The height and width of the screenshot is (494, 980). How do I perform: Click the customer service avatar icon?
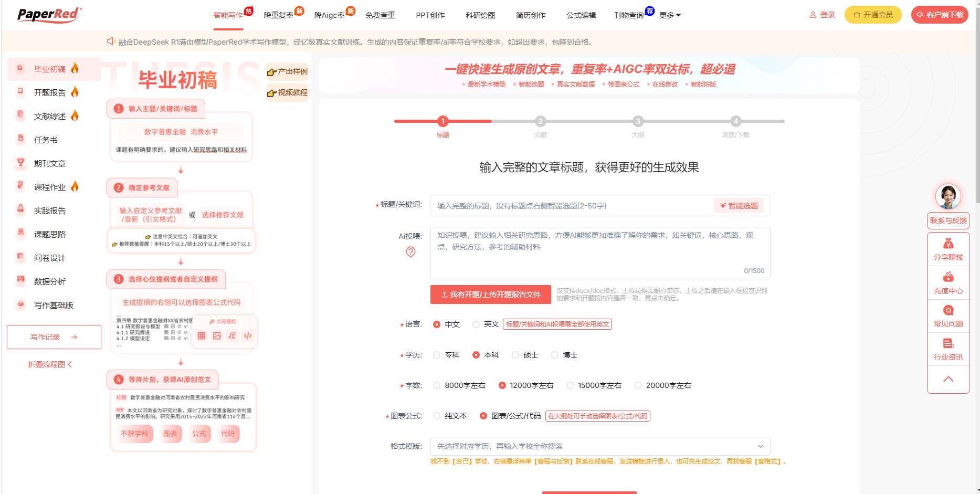click(948, 197)
